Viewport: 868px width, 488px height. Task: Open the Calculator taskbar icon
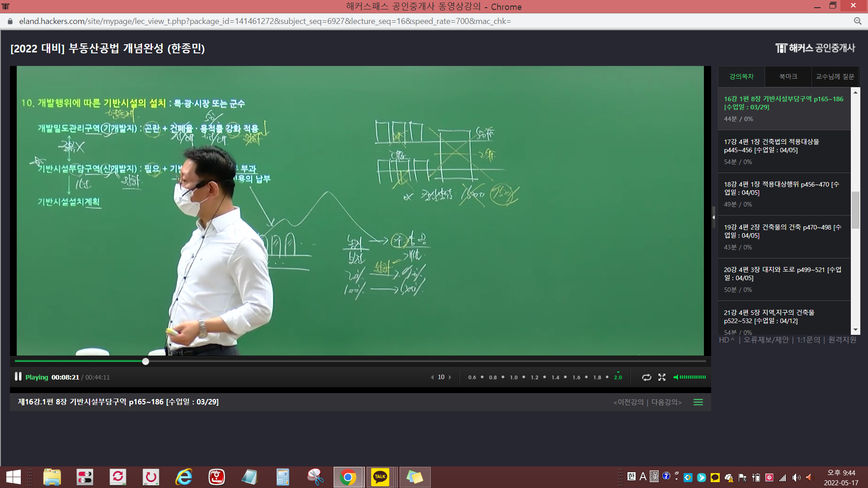(283, 477)
